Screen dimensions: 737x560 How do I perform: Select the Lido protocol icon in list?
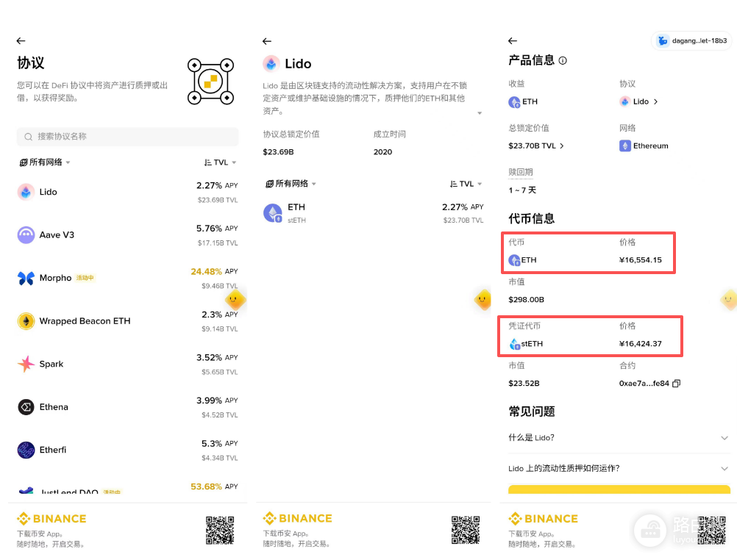pos(26,192)
